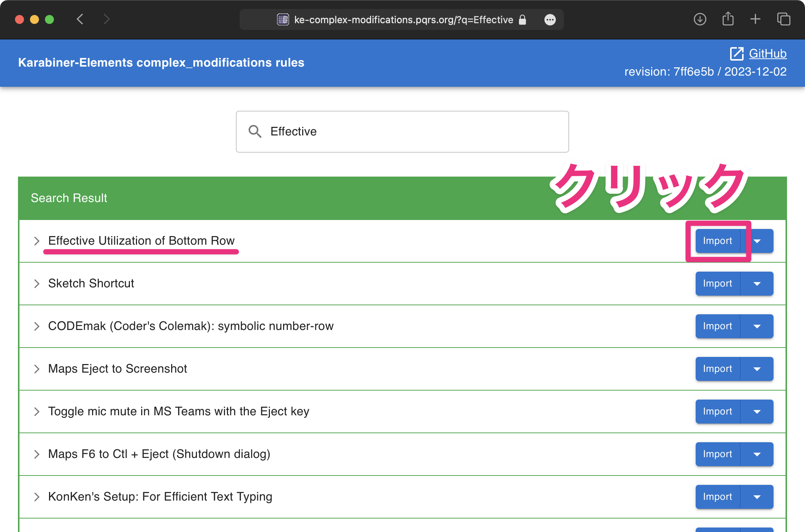
Task: Click the Safari downloads icon
Action: [699, 19]
